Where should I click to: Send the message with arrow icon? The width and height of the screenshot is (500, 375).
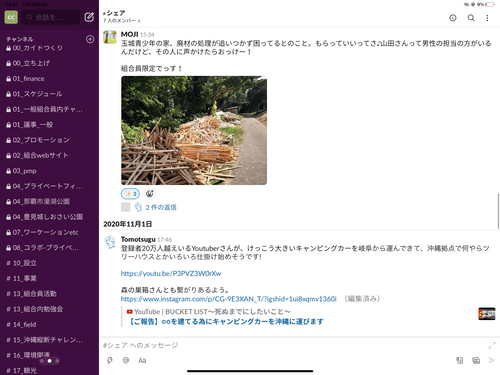tap(491, 360)
